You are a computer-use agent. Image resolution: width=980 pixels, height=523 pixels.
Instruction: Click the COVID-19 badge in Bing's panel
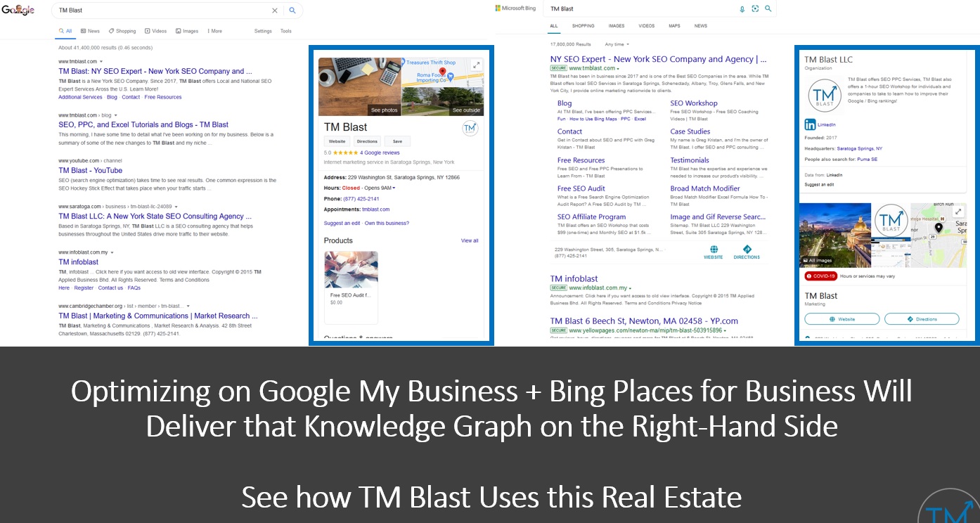[x=820, y=276]
